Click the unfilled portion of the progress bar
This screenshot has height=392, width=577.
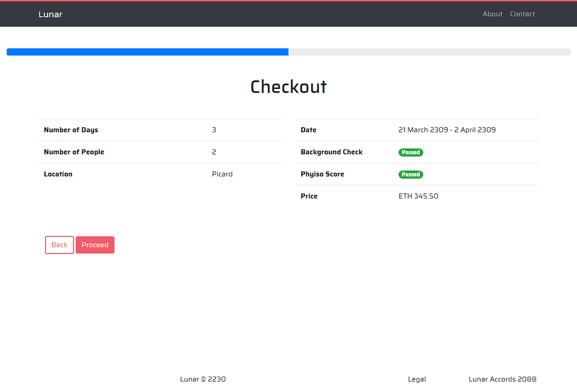428,51
